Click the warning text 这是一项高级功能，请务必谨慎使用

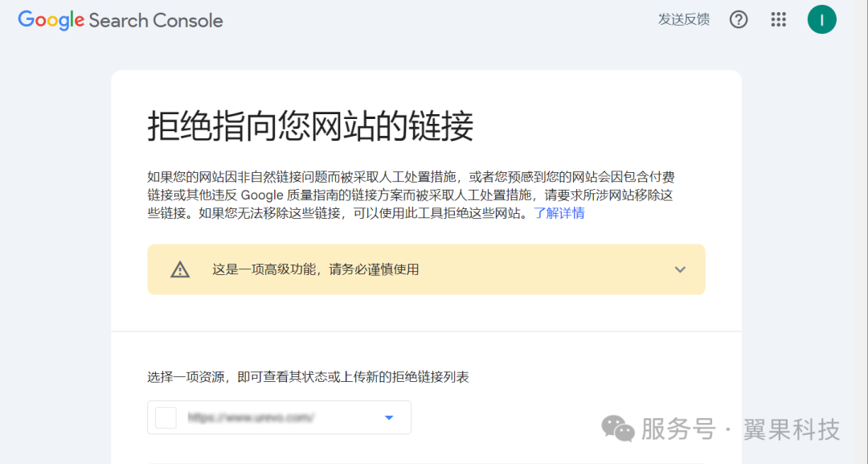315,270
